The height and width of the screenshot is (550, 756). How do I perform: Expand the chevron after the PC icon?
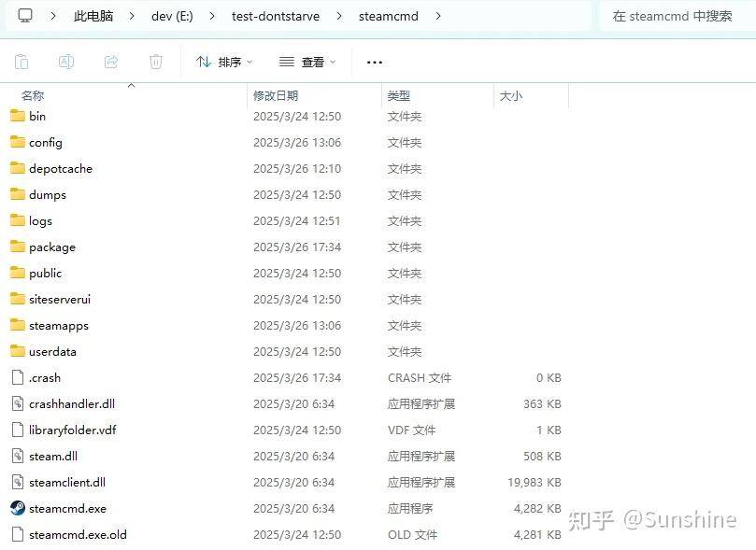53,16
